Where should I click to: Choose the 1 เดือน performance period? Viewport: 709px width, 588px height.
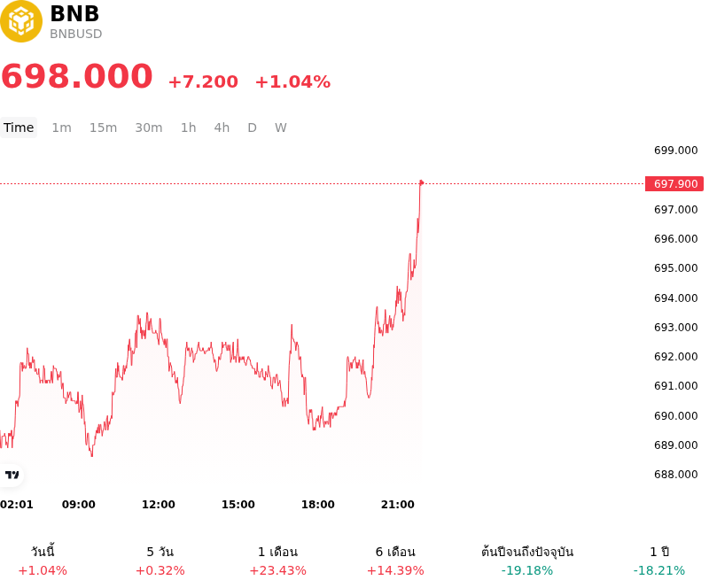(277, 561)
